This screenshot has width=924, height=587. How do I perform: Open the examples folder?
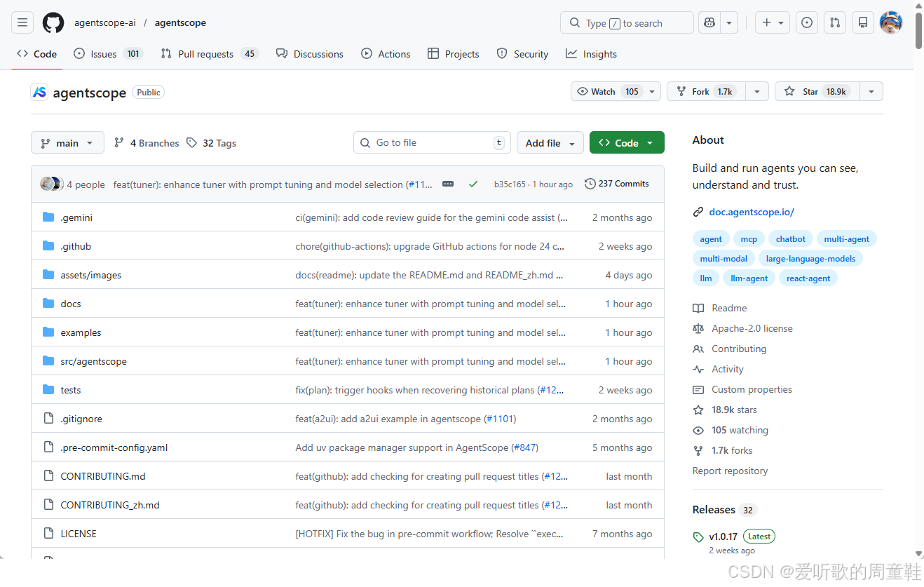[x=81, y=332]
